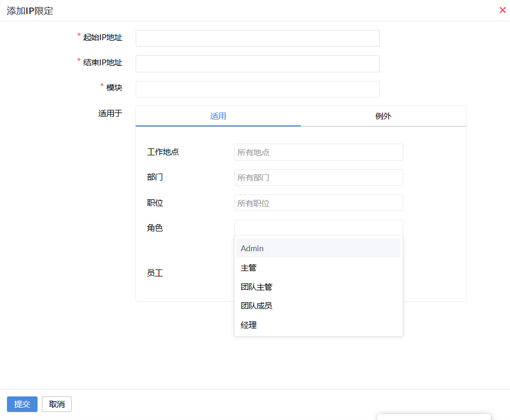Click the 取消 button

[x=57, y=404]
